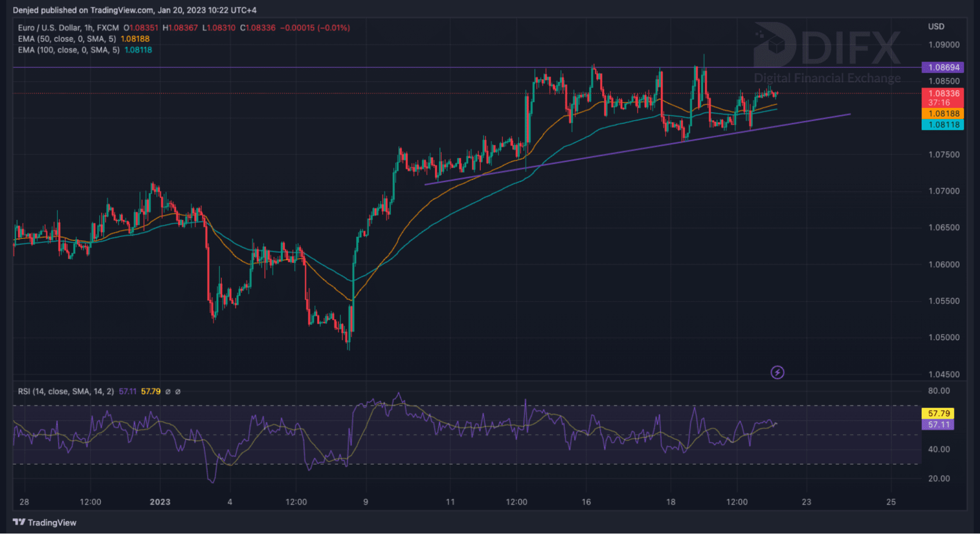Image resolution: width=980 pixels, height=534 pixels.
Task: Click the 1.09000 price axis label
Action: [x=944, y=45]
